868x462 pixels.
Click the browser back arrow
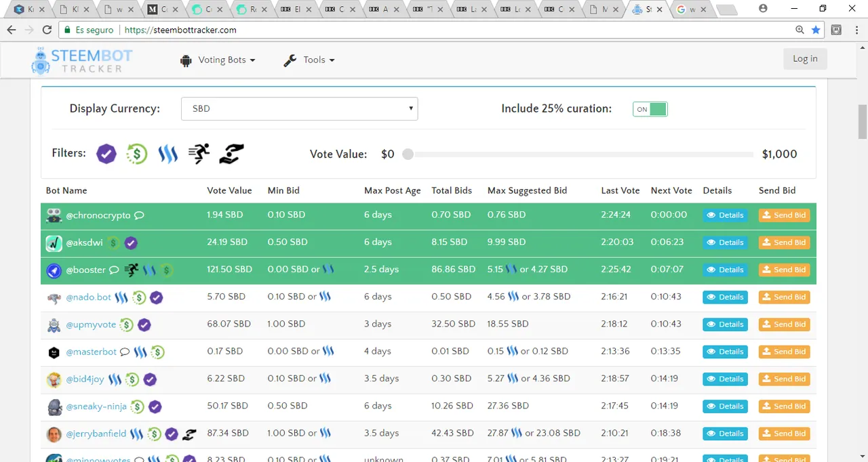click(12, 30)
